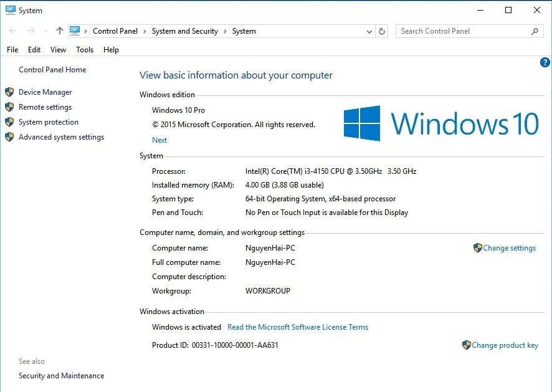552x392 pixels.
Task: Go to Control Panel Home
Action: 52,70
